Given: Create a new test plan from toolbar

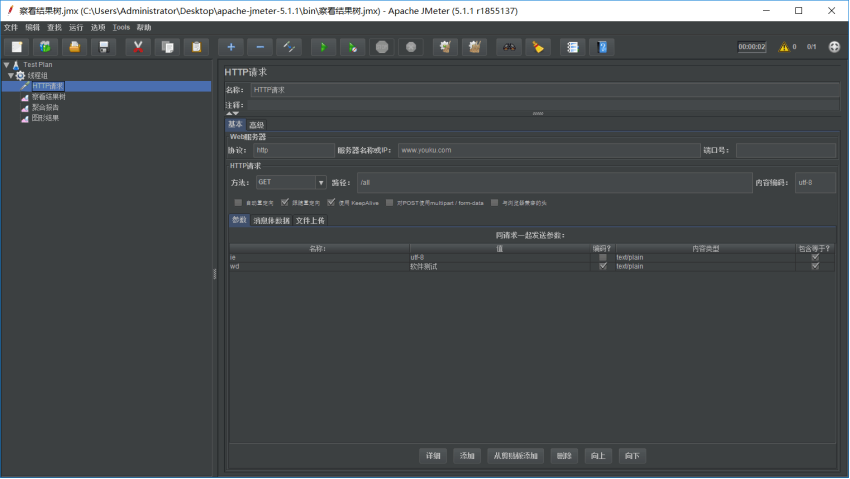Looking at the screenshot, I should pyautogui.click(x=17, y=47).
